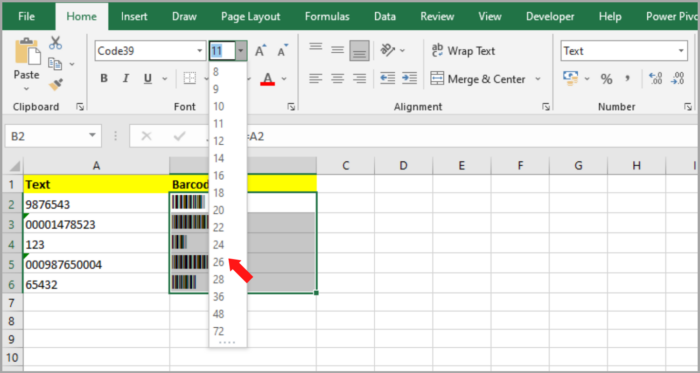Viewport: 700px width, 373px height.
Task: Apply Comma Style
Action: (628, 79)
